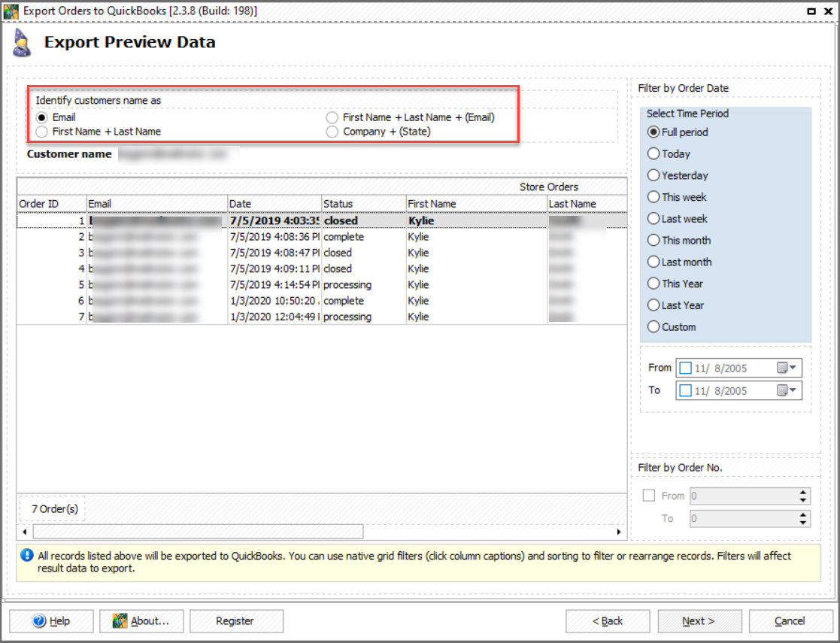Click the app icon in the title bar
This screenshot has height=643, width=840.
click(11, 11)
